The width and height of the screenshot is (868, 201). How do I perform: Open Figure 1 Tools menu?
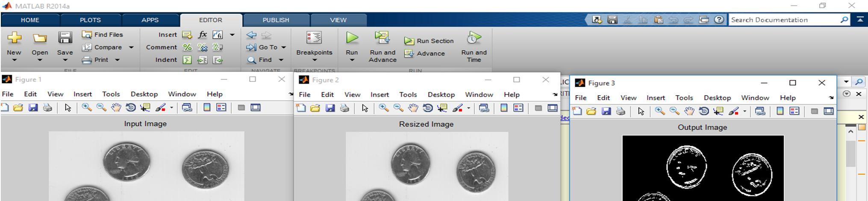coord(111,94)
